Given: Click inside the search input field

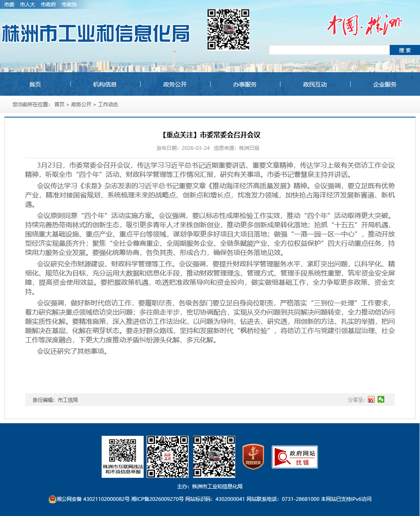Looking at the screenshot, I should tap(329, 50).
